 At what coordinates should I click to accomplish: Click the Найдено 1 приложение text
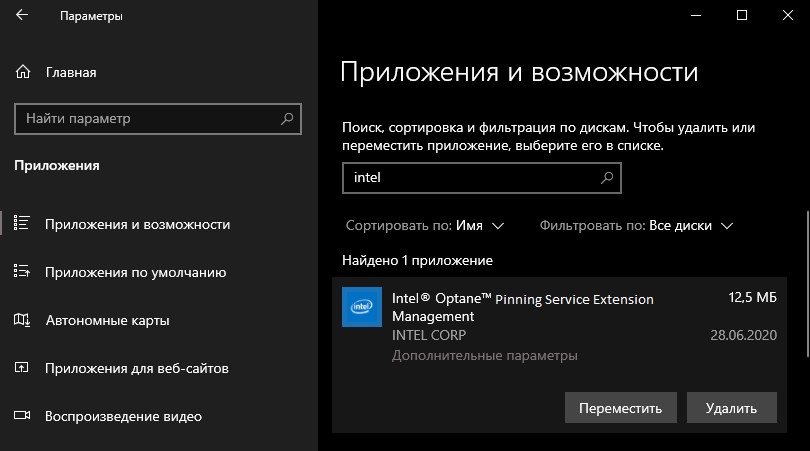tap(417, 260)
